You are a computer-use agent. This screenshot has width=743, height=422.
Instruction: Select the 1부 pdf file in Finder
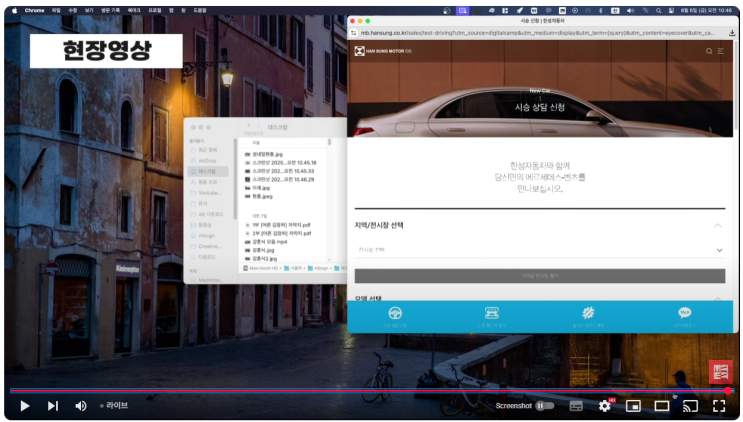tap(278, 225)
